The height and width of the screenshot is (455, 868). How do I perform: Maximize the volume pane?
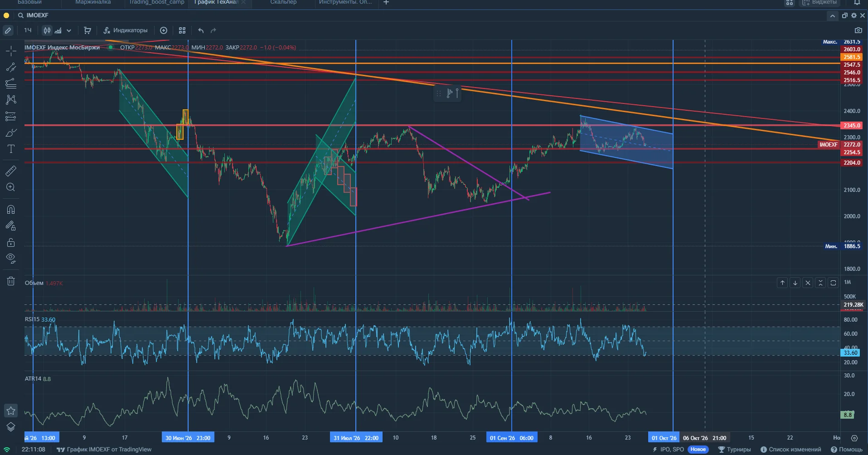[833, 283]
